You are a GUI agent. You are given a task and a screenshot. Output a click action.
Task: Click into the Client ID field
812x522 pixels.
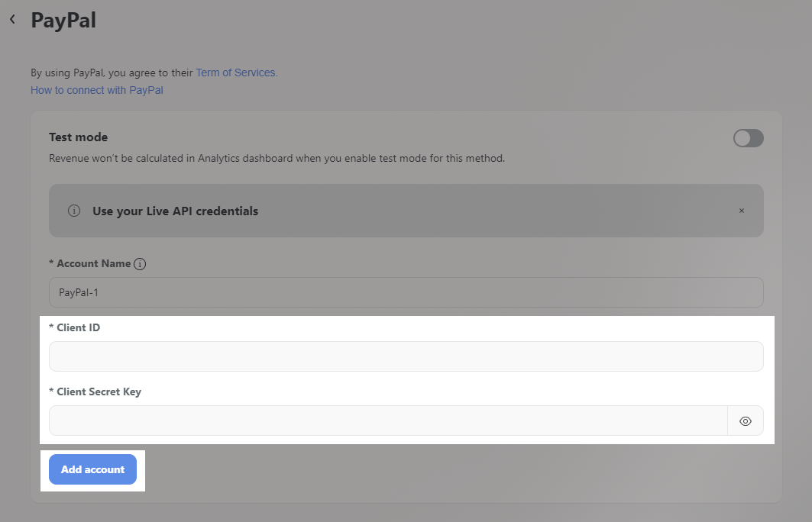click(406, 356)
